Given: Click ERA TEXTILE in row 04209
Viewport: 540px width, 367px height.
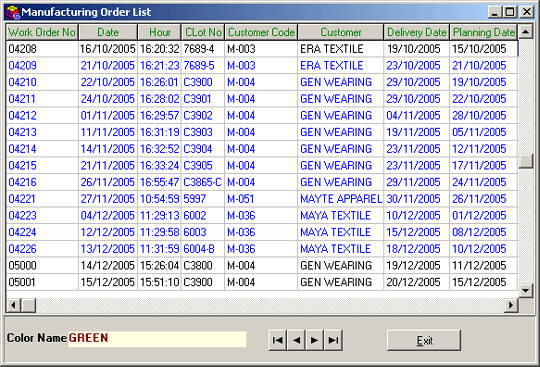Looking at the screenshot, I should [341, 65].
